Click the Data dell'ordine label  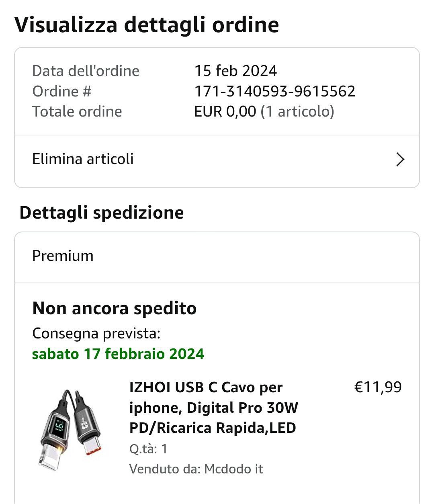click(x=86, y=71)
